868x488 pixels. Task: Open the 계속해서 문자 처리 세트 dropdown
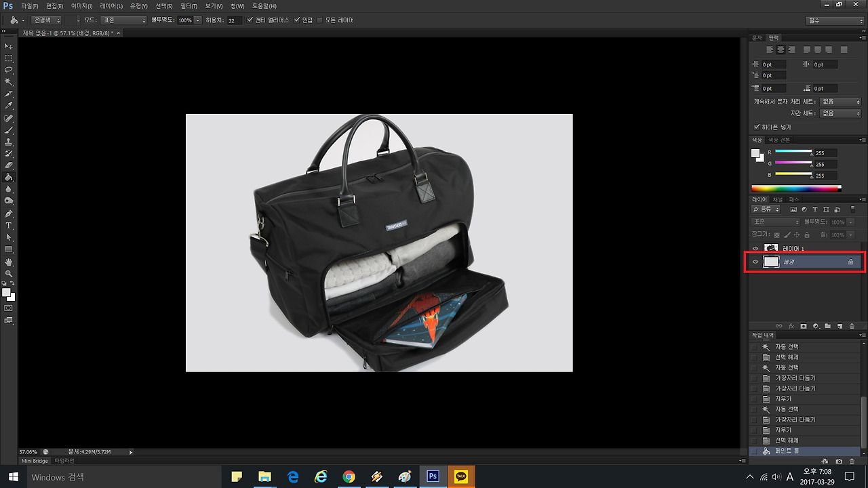coord(840,102)
